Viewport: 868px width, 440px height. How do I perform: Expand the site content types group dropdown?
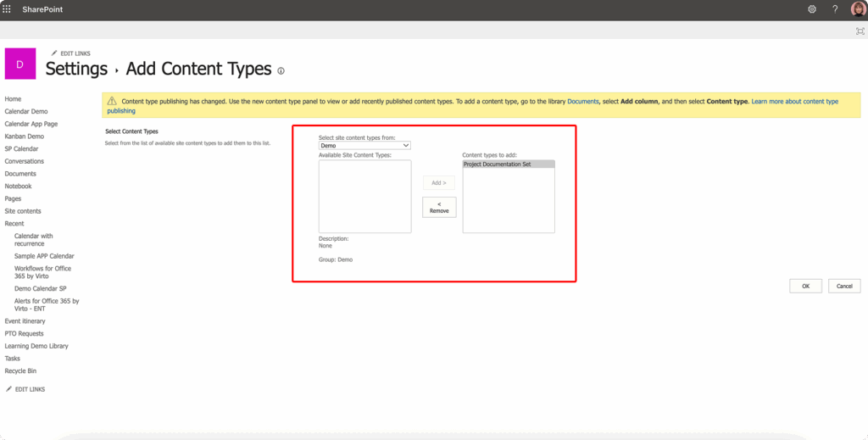point(364,146)
